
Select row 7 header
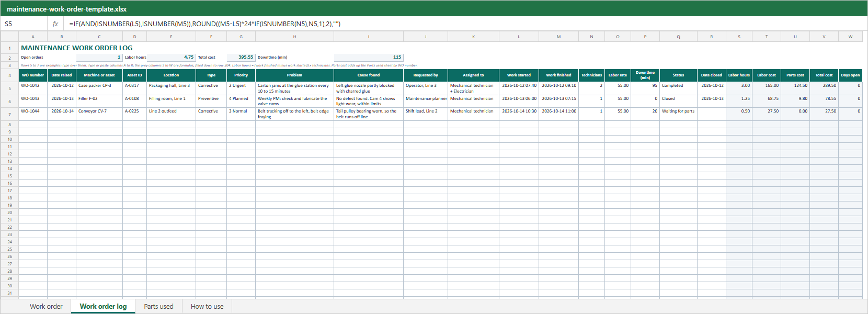click(9, 114)
